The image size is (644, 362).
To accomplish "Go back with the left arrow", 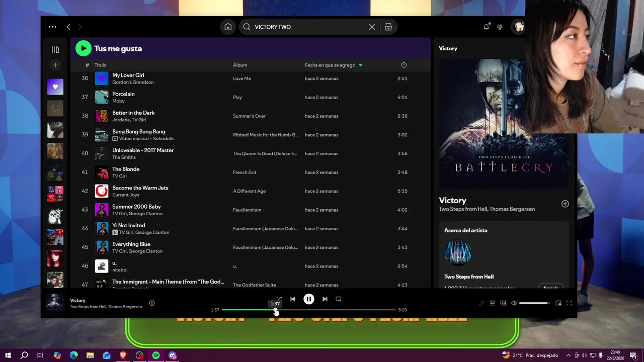I will pyautogui.click(x=68, y=27).
